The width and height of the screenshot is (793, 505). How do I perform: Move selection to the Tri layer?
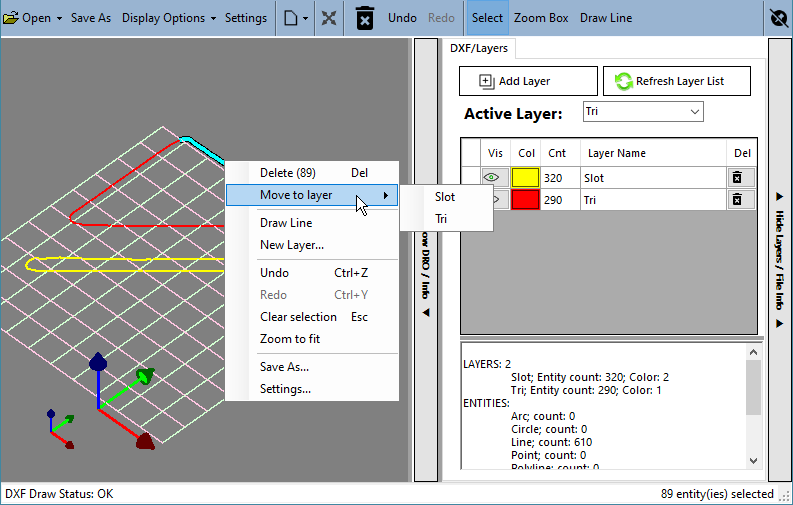point(447,219)
